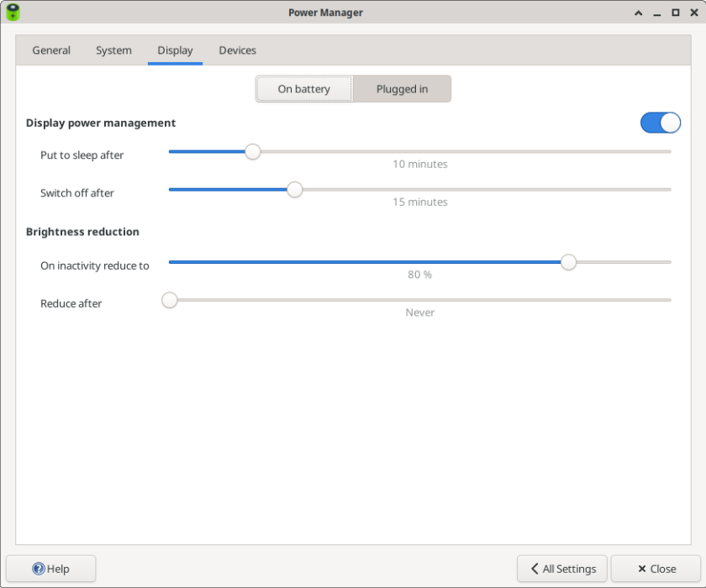This screenshot has width=706, height=588.
Task: Open Help documentation
Action: [x=51, y=569]
